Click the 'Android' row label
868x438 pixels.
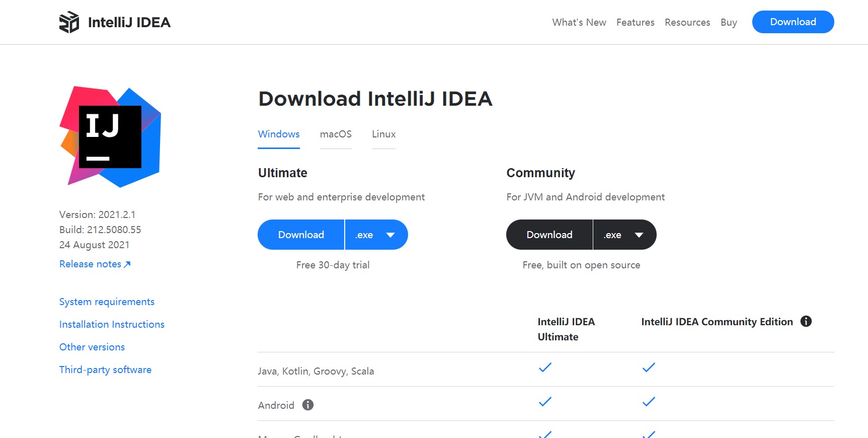[276, 405]
